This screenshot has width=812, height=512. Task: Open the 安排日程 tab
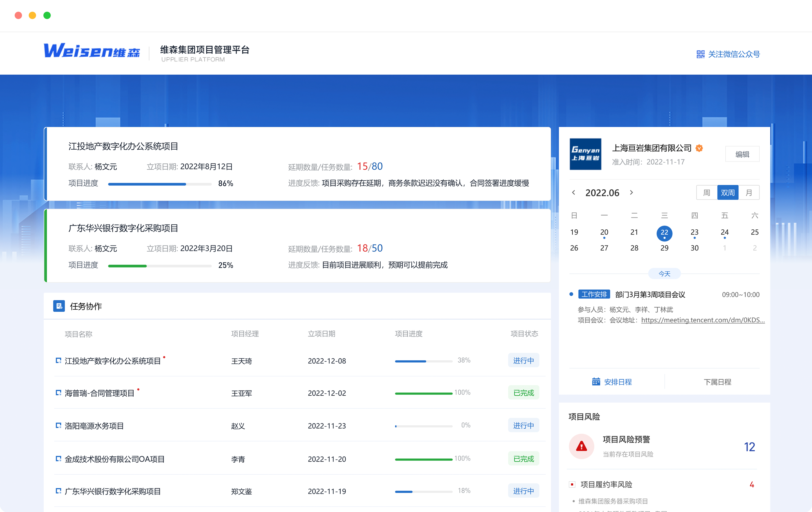[617, 382]
